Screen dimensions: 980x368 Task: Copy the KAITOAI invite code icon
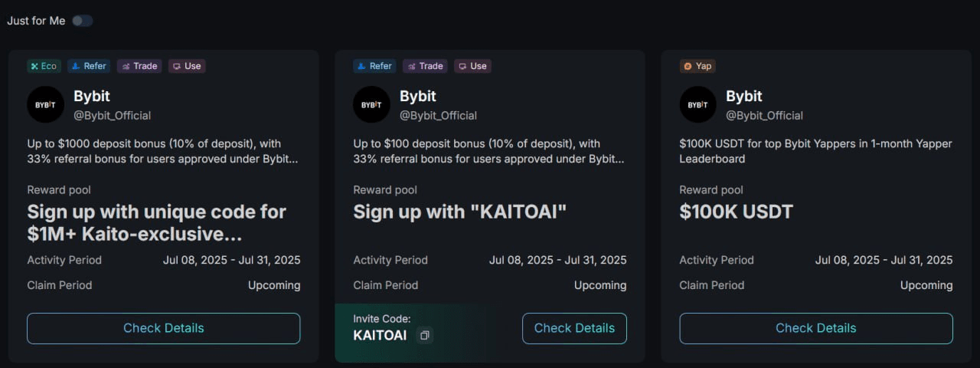pos(425,336)
